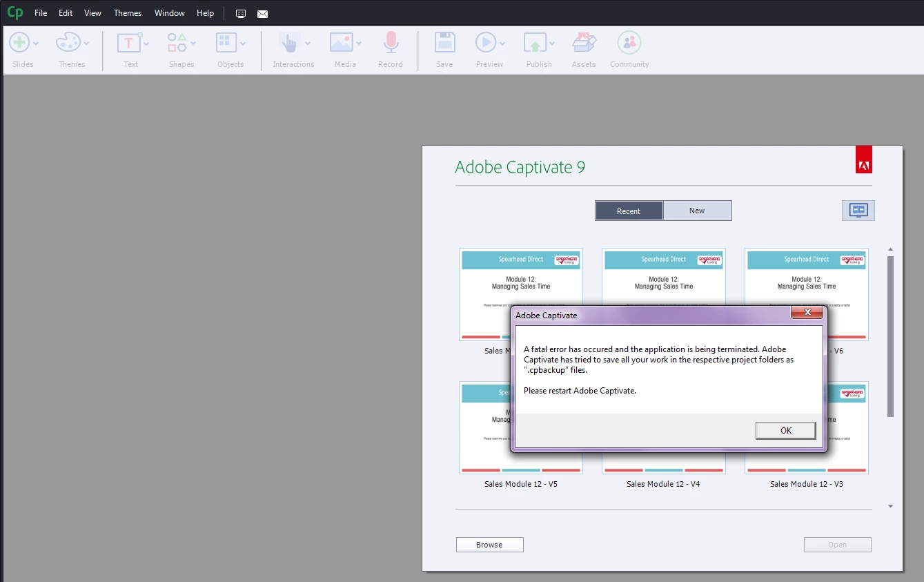Close the Adobe Captivate error dialog

click(x=807, y=313)
